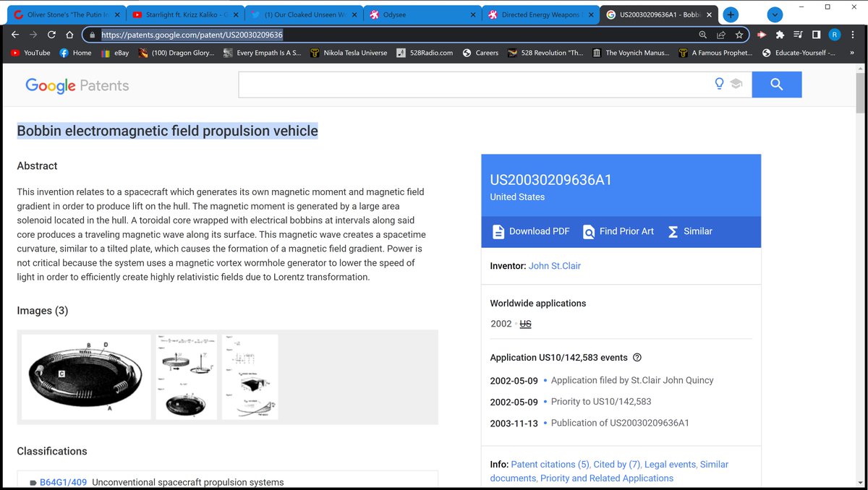Open A Famous Prophet bookmark
Viewport: 868px width, 490px height.
point(716,53)
